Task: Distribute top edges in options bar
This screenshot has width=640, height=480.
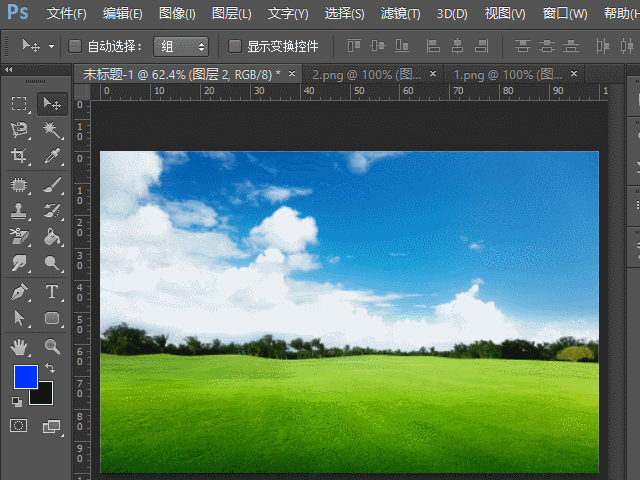Action: point(522,46)
